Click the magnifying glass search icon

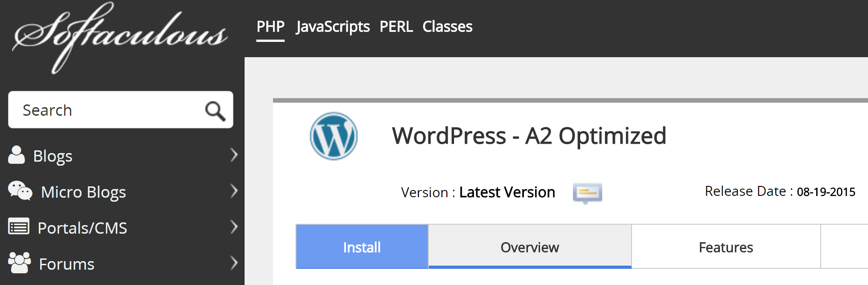coord(215,111)
